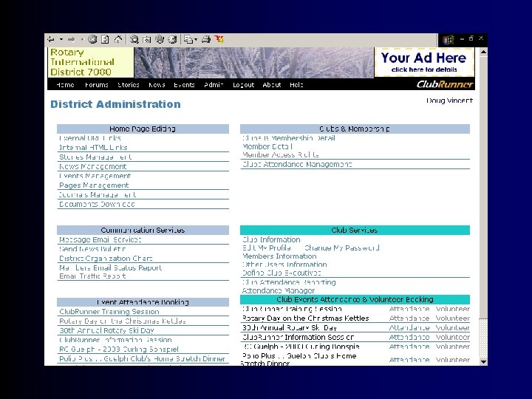Open Email Traffic Report link
The width and height of the screenshot is (532, 399).
(92, 276)
